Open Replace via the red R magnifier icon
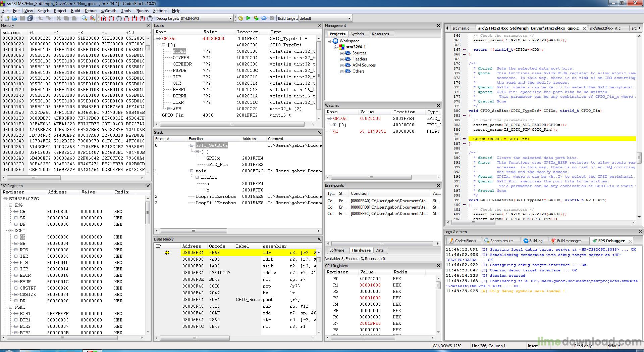Viewport: 644px width, 352px height. 92,18
